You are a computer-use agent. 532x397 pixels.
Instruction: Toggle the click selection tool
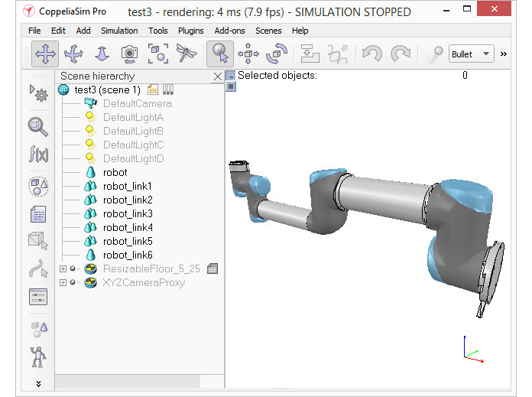(220, 54)
